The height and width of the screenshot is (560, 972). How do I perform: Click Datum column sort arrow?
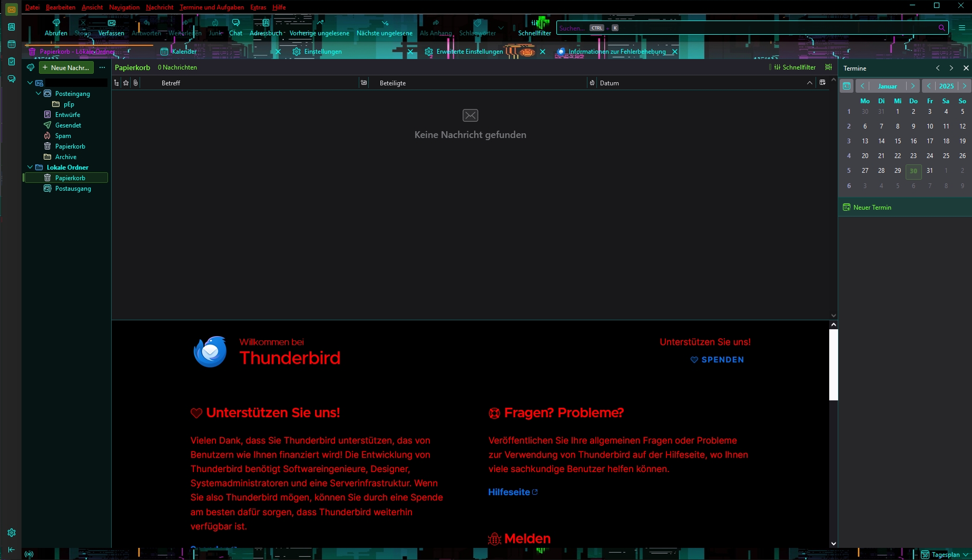809,83
